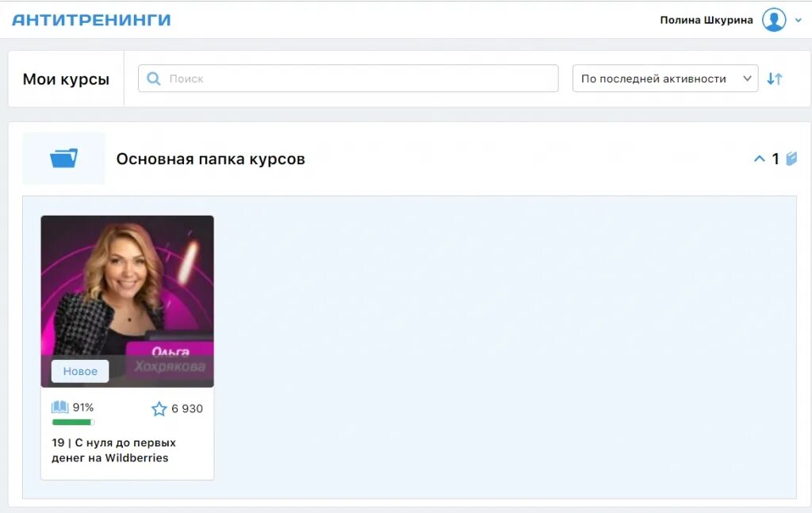This screenshot has height=513, width=812.
Task: Click the green course progress bar
Action: tap(73, 422)
